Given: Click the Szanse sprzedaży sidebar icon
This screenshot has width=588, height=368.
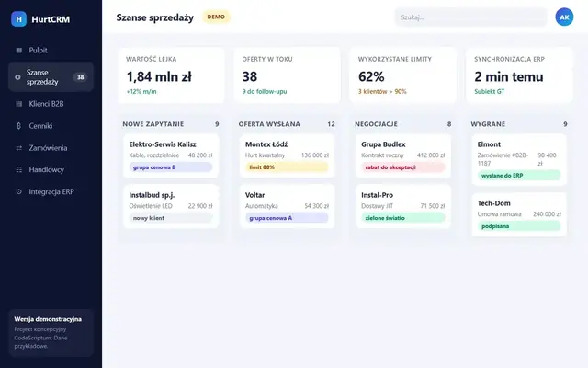Looking at the screenshot, I should 17,77.
